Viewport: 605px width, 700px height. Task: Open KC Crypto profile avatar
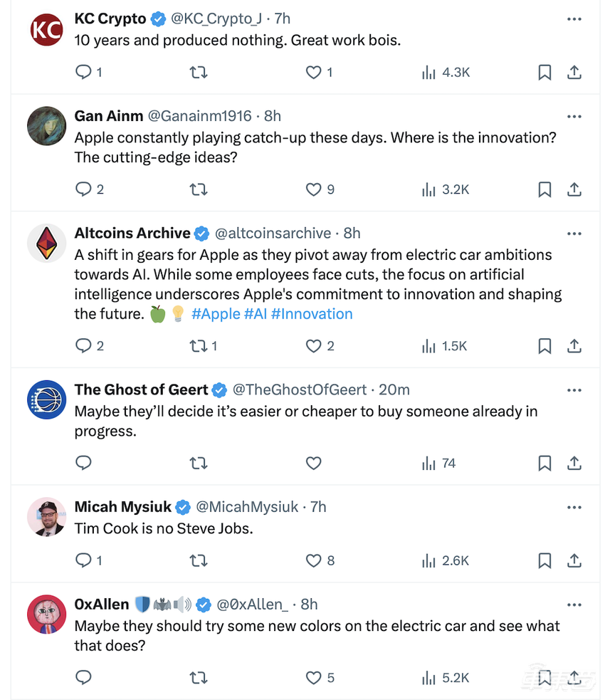(x=47, y=29)
